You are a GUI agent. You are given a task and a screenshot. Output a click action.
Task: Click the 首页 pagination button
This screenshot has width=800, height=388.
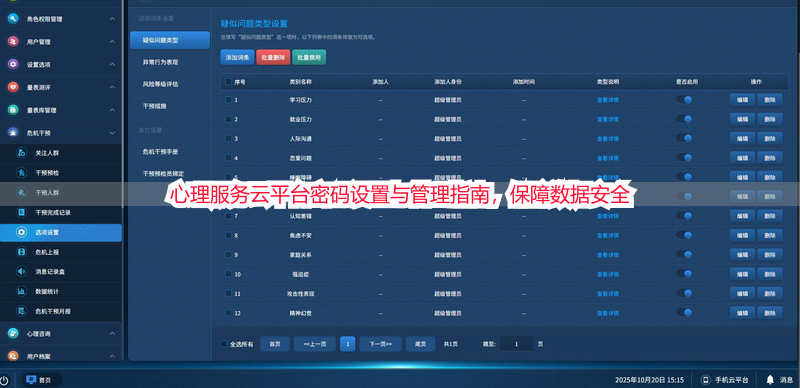pyautogui.click(x=275, y=344)
